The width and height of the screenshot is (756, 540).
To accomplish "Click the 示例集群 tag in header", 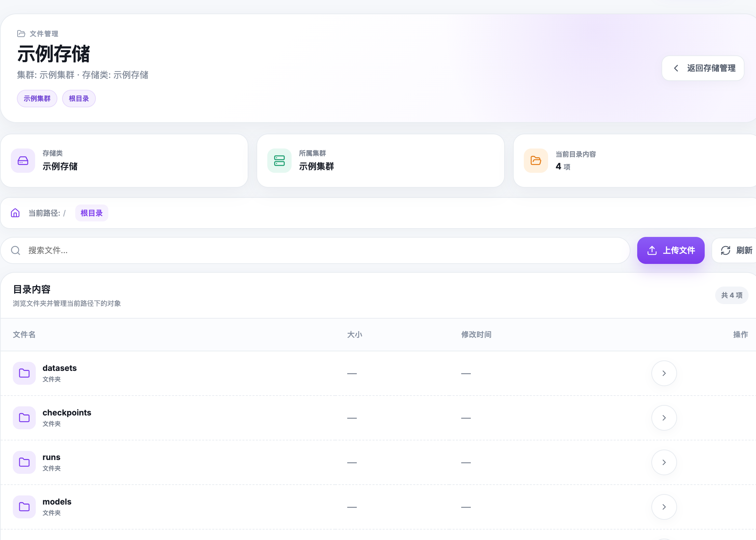I will pyautogui.click(x=37, y=99).
